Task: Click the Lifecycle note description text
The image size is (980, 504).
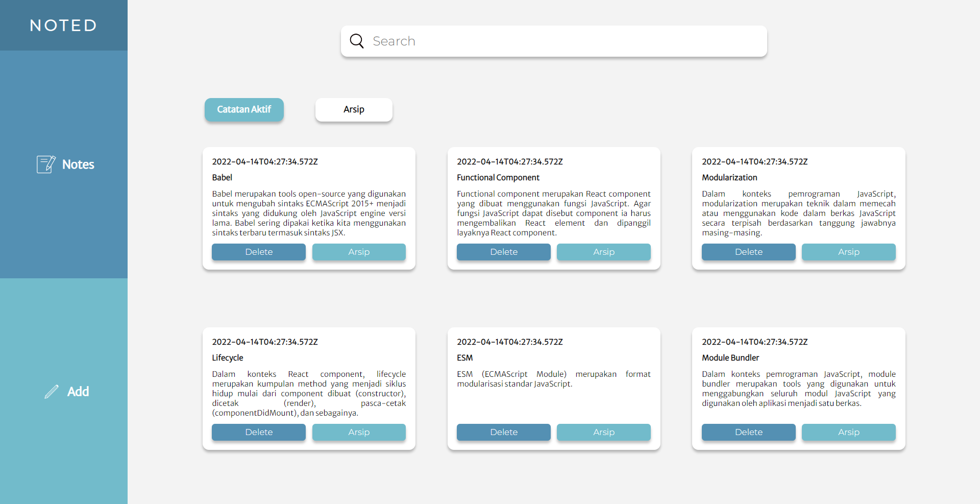Action: point(309,393)
